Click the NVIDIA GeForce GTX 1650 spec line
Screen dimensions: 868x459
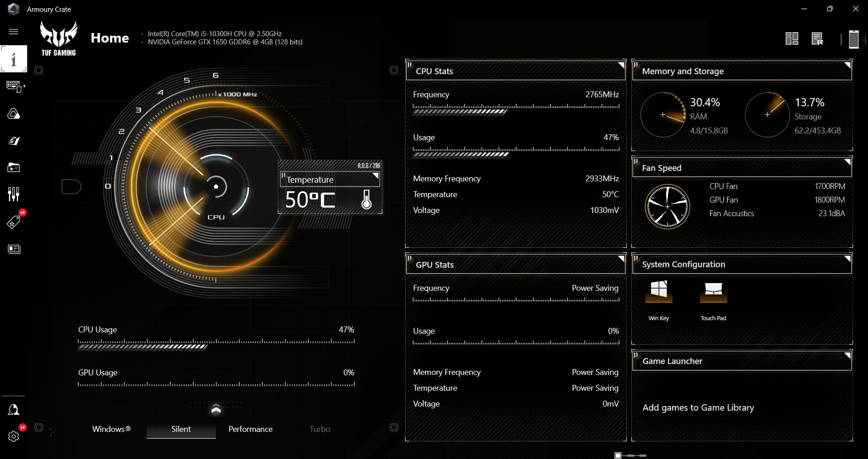pyautogui.click(x=225, y=42)
